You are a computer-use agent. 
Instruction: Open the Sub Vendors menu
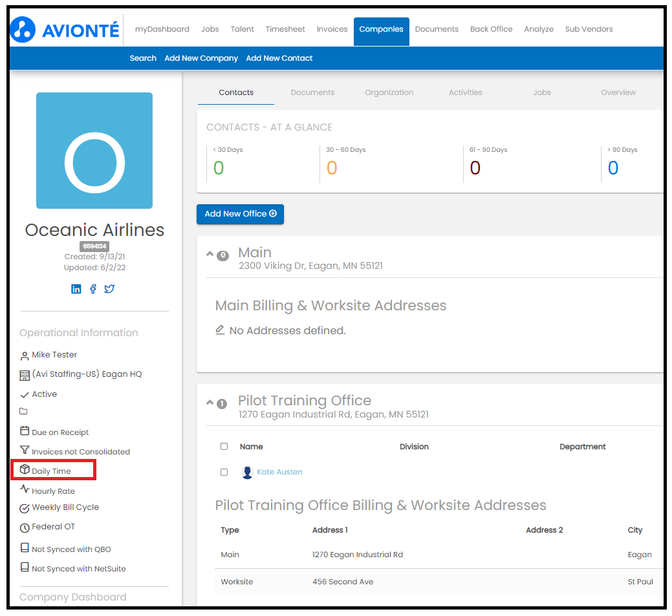click(x=589, y=29)
